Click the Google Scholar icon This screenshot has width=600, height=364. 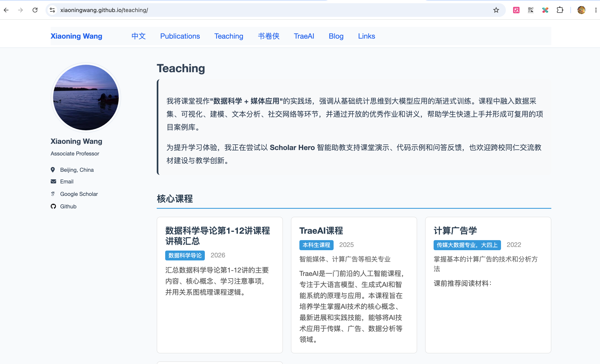[53, 194]
